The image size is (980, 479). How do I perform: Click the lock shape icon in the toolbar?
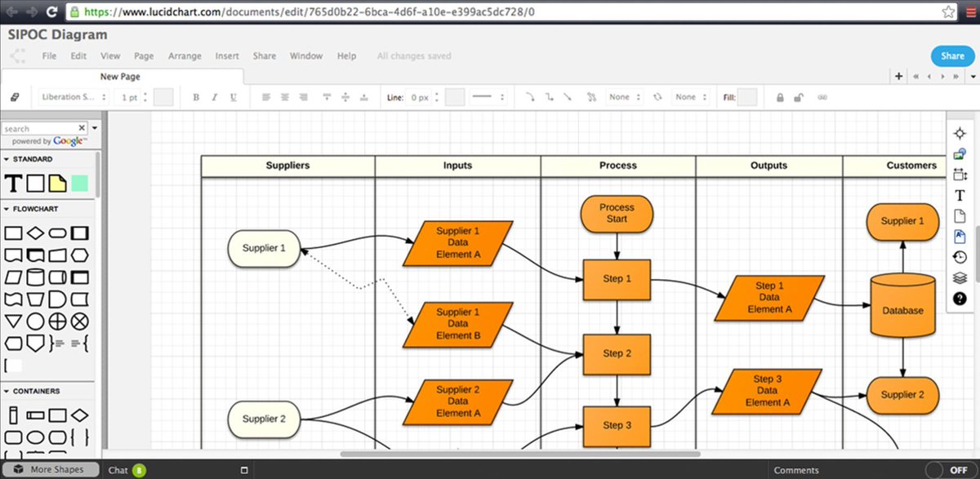[x=781, y=97]
